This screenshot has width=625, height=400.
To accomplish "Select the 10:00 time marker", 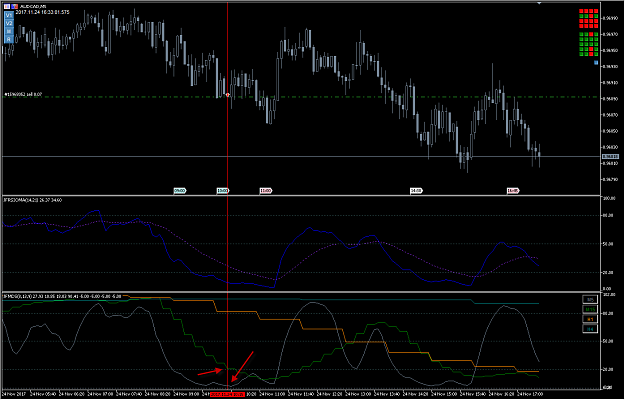I will click(x=223, y=191).
